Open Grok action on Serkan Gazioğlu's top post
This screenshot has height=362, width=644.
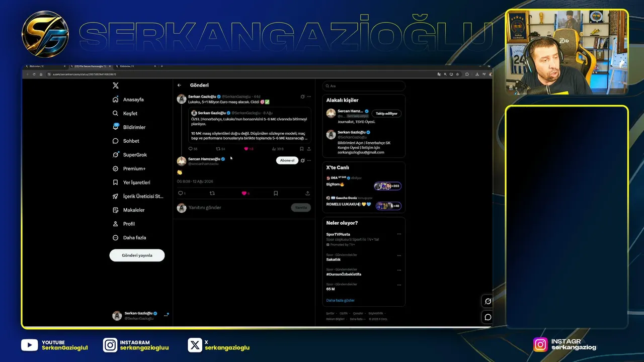click(x=302, y=97)
